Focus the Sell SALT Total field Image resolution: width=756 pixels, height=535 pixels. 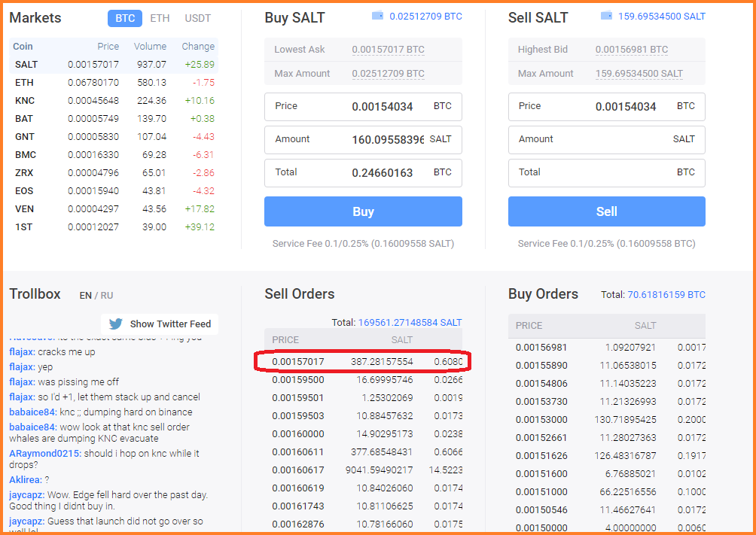click(x=607, y=172)
